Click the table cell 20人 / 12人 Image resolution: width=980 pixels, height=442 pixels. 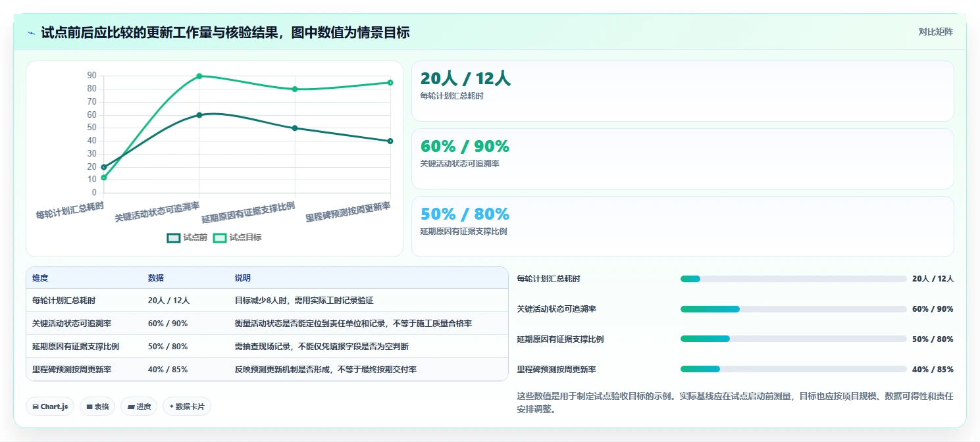click(x=168, y=301)
